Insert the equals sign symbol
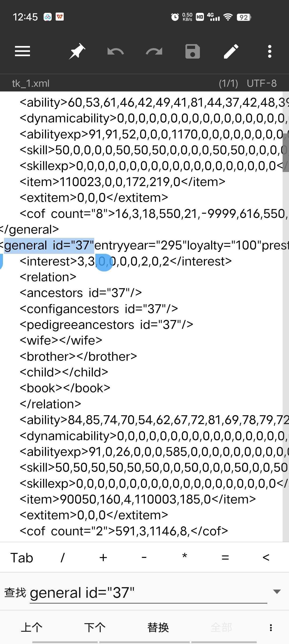This screenshot has width=289, height=644. (225, 558)
